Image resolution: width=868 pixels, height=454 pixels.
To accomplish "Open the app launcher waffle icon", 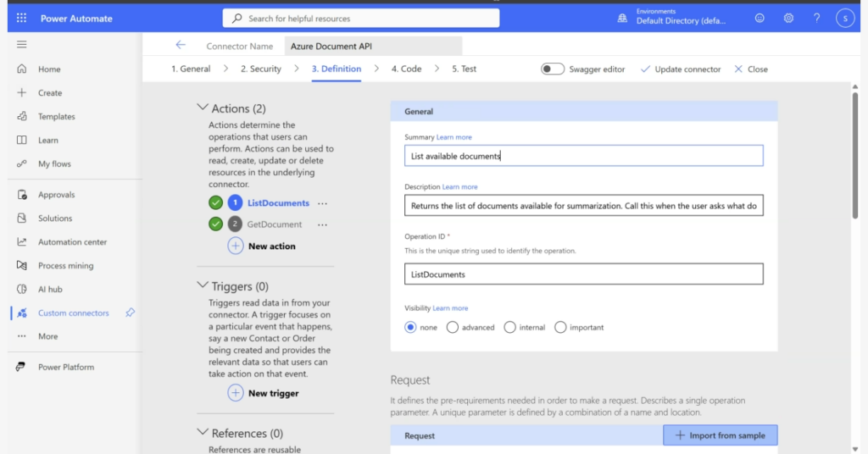I will (21, 19).
